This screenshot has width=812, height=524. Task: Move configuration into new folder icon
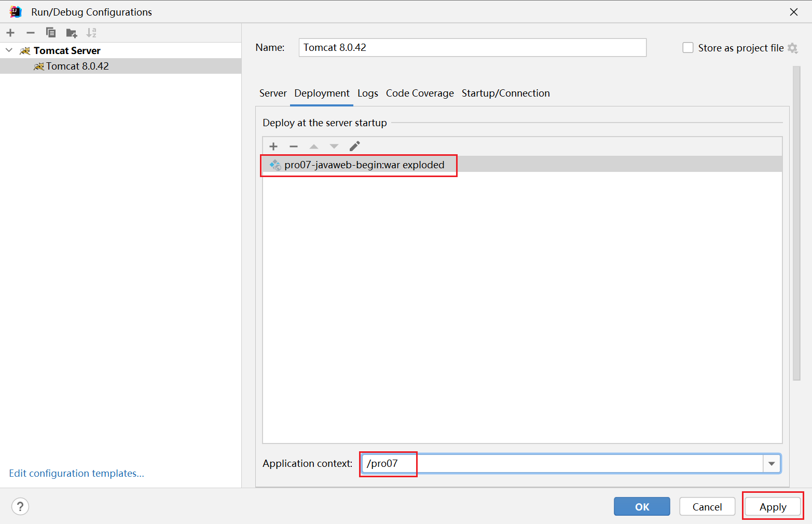coord(72,33)
